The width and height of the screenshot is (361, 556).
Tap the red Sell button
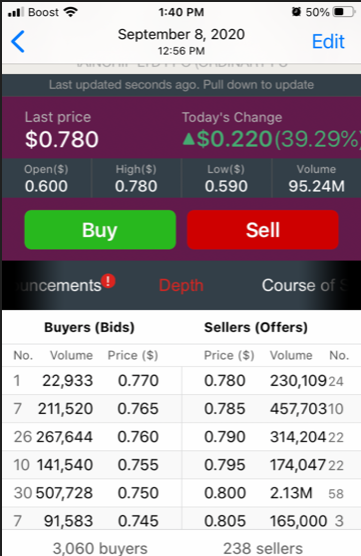[263, 230]
